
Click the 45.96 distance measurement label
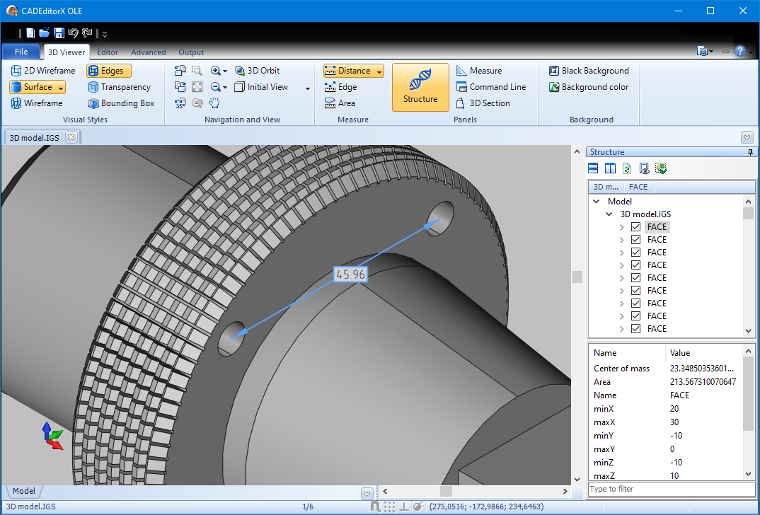350,274
